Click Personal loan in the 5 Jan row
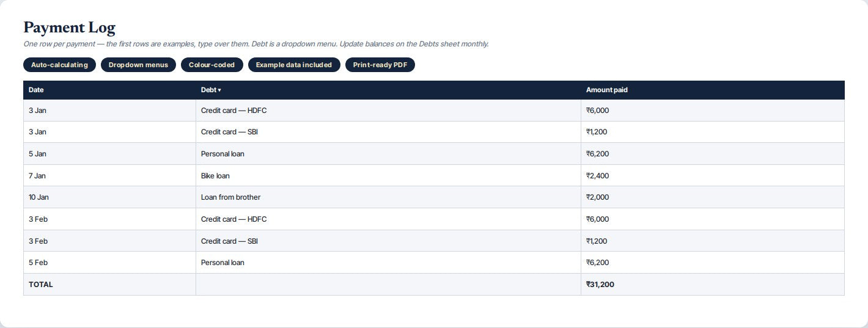The width and height of the screenshot is (868, 328). (388, 154)
